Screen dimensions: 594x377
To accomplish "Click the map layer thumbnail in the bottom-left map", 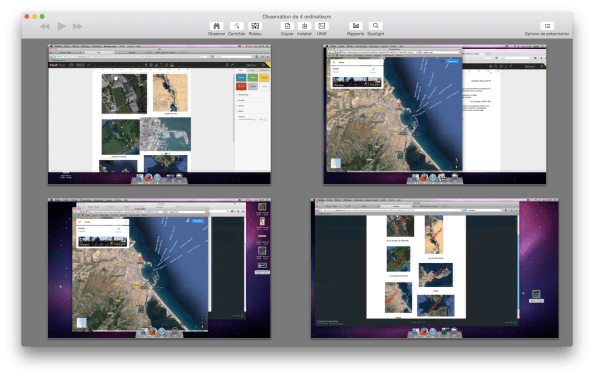I will [x=81, y=322].
